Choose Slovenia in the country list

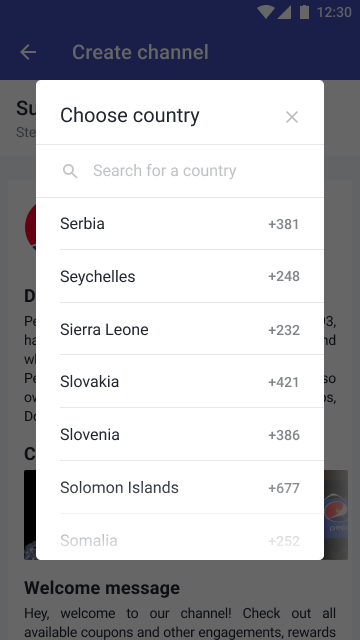[x=180, y=434]
